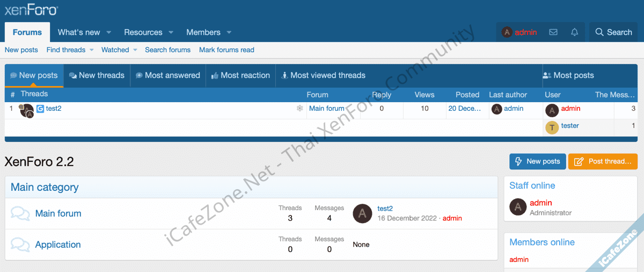Click the Main forum speech bubble icon
The image size is (644, 272).
pyautogui.click(x=20, y=213)
